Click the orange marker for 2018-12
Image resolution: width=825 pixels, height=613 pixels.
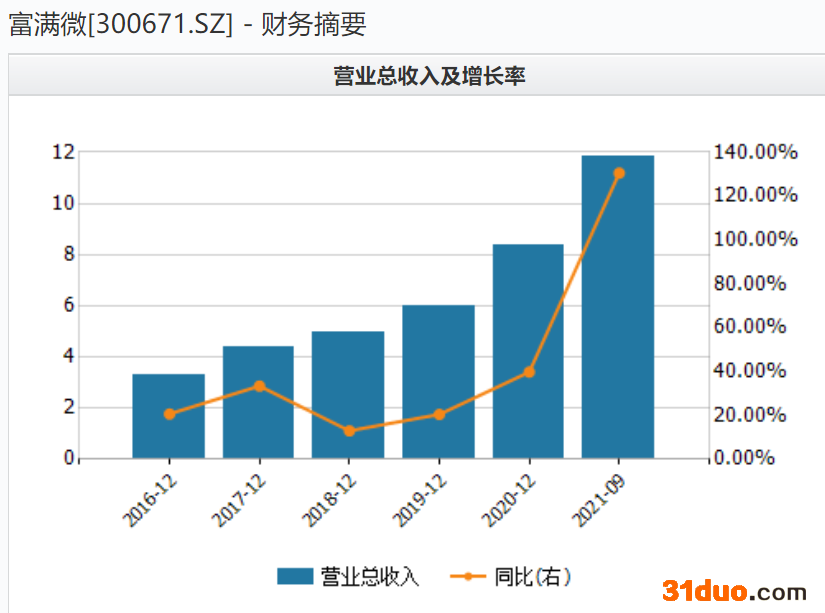[349, 431]
